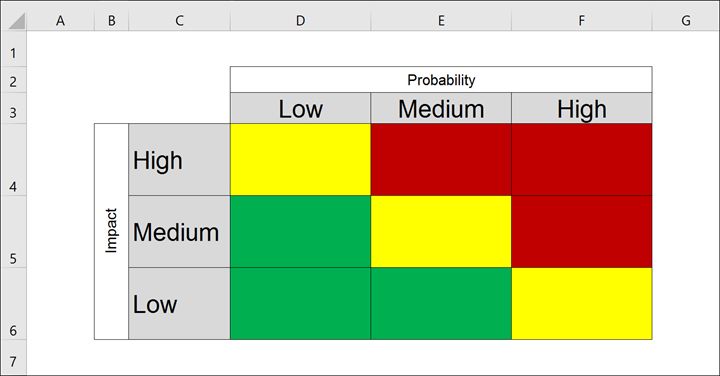Viewport: 720px width, 376px height.
Task: Click the Low impact label cell
Action: click(179, 303)
